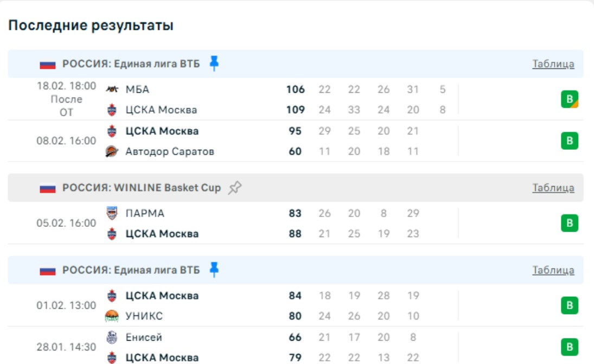The height and width of the screenshot is (364, 594).
Task: Click the win badge for УНИКС match
Action: [x=569, y=306]
